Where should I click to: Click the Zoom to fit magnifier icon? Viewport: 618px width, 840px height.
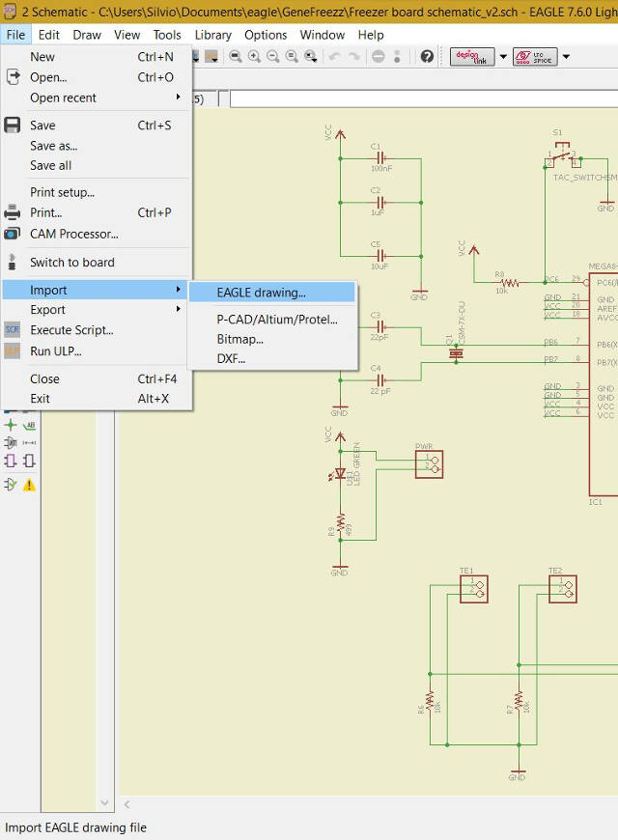coord(236,56)
